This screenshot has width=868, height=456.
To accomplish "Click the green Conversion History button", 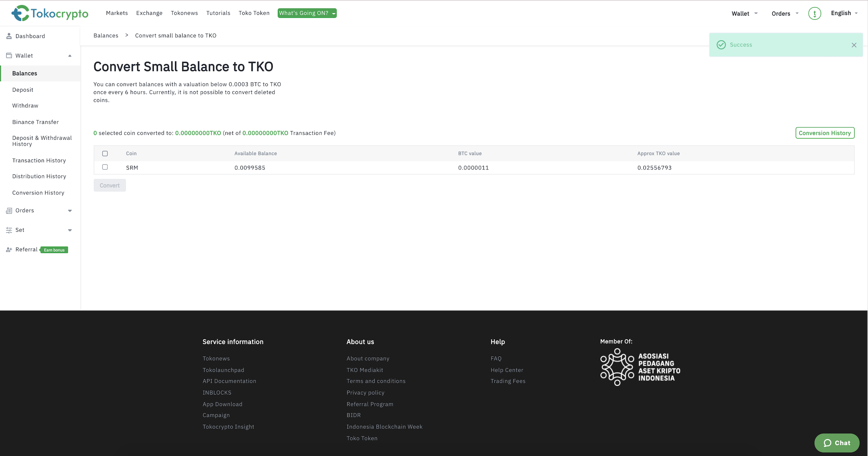I will coord(825,133).
